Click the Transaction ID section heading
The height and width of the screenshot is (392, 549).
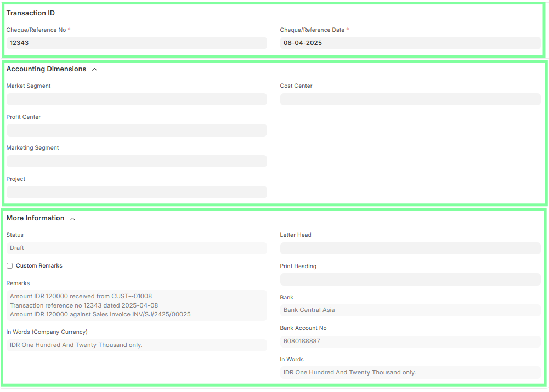pyautogui.click(x=31, y=13)
